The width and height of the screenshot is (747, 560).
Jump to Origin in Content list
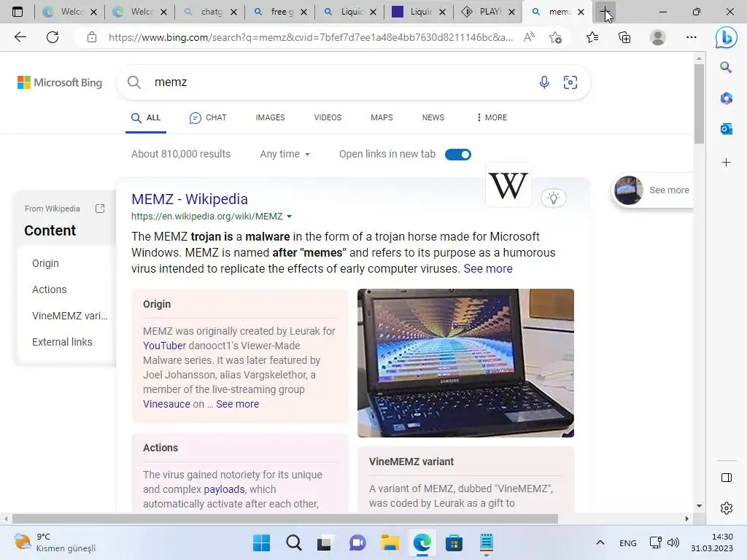tap(45, 263)
